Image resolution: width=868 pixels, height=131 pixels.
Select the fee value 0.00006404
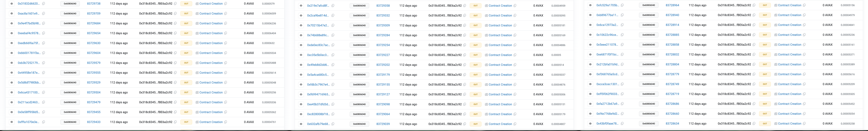pyautogui.click(x=269, y=33)
